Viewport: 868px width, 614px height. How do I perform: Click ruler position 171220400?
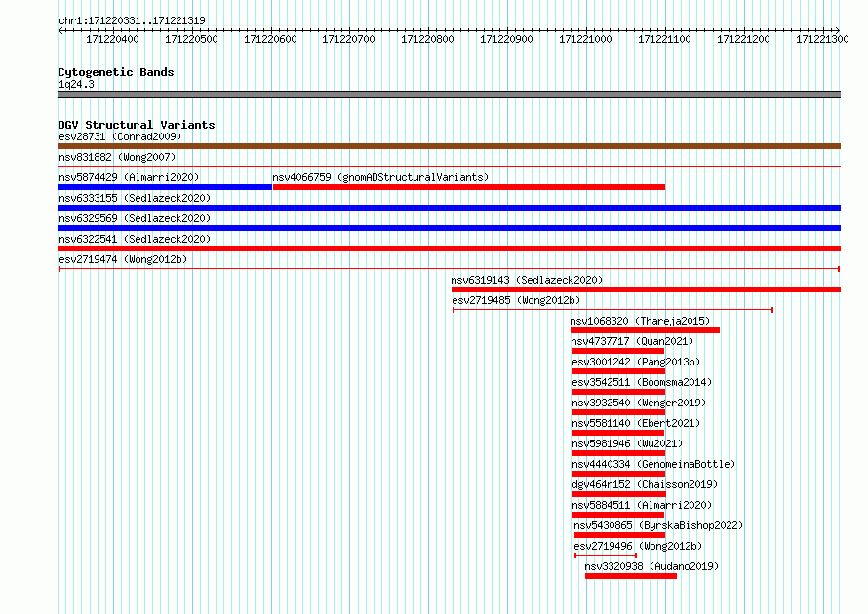pyautogui.click(x=112, y=39)
